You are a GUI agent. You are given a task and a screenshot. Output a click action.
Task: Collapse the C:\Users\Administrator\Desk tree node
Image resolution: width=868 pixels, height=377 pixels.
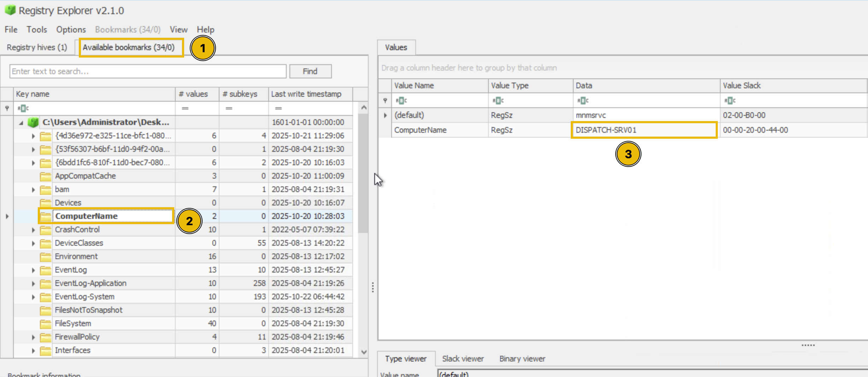point(21,122)
